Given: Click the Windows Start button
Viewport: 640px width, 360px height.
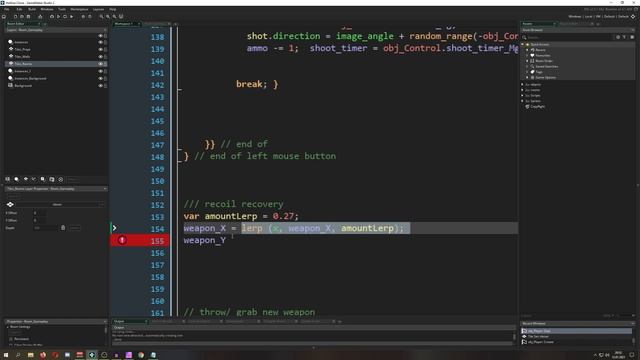Looking at the screenshot, I should [x=6, y=355].
